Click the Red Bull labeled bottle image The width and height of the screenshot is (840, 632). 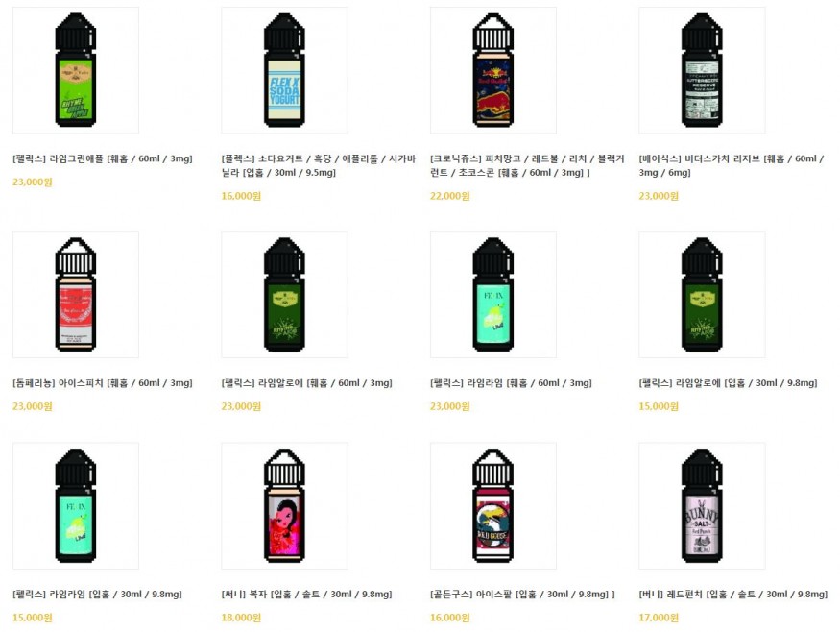pyautogui.click(x=492, y=70)
